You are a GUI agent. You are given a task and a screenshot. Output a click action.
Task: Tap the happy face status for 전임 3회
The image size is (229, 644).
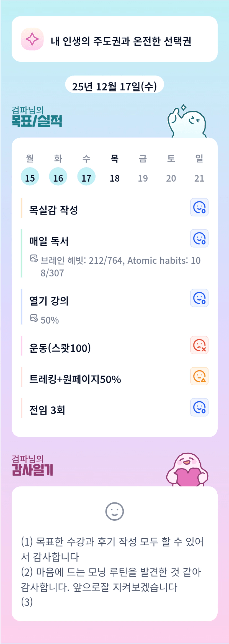(199, 407)
